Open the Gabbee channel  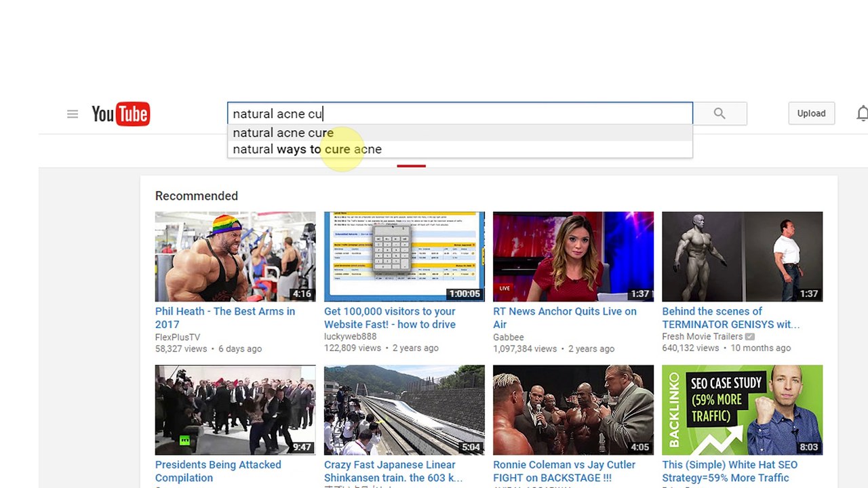tap(509, 337)
